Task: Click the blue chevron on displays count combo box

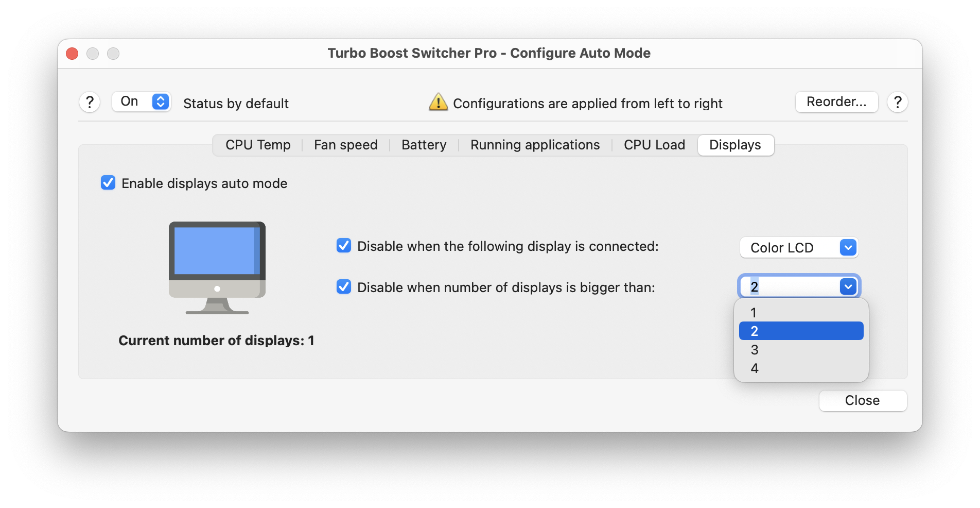Action: tap(848, 286)
